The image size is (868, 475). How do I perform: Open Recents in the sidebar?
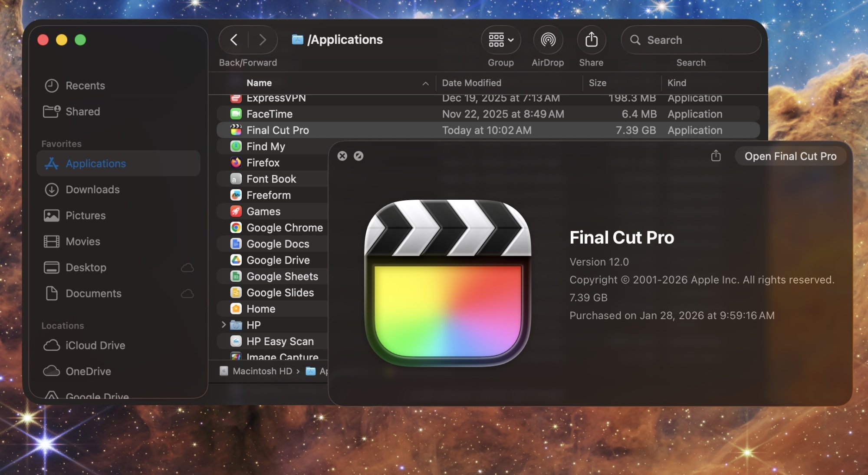point(85,86)
